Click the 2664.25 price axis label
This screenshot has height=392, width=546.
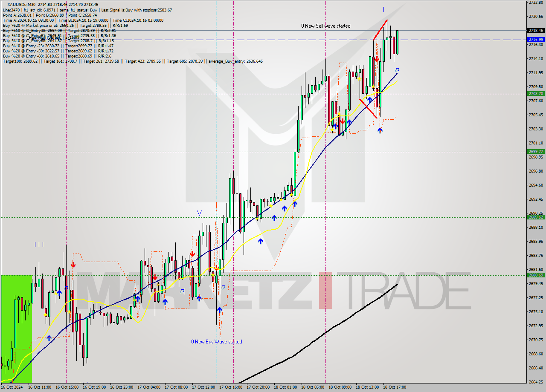(x=535, y=382)
